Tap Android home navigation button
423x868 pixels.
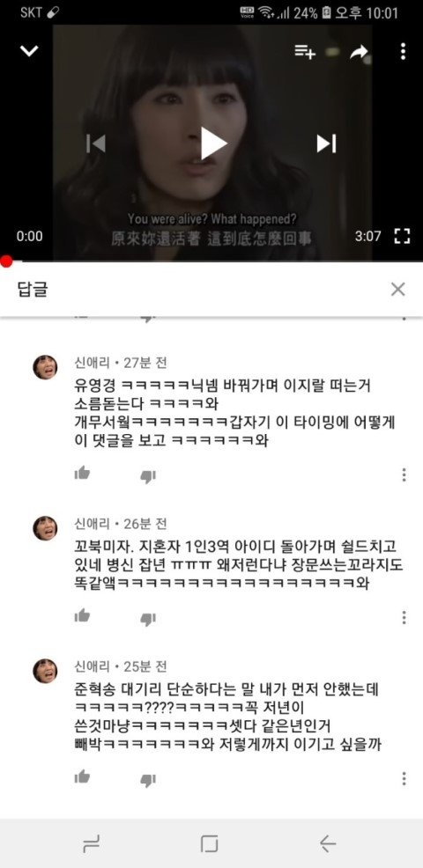point(210,843)
